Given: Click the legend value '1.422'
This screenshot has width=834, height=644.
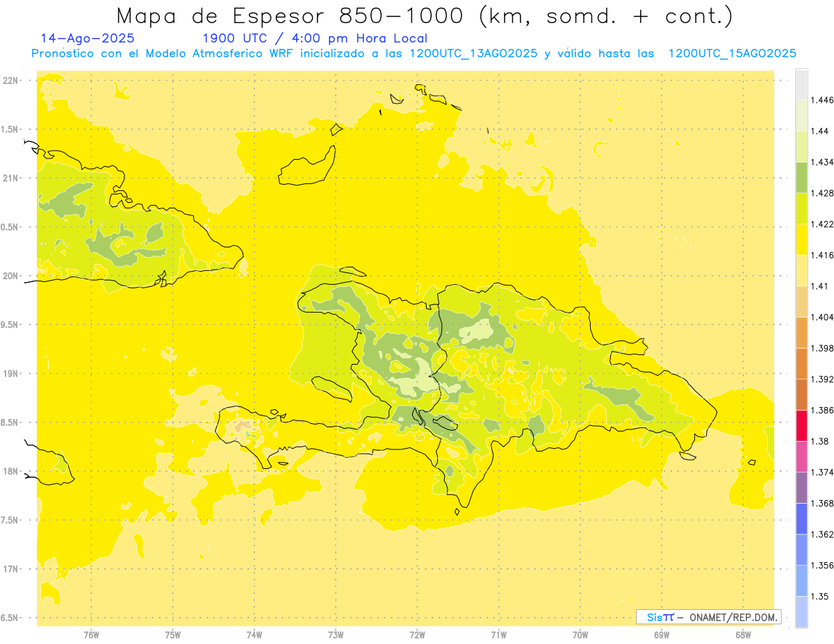Looking at the screenshot, I should click(x=824, y=224).
